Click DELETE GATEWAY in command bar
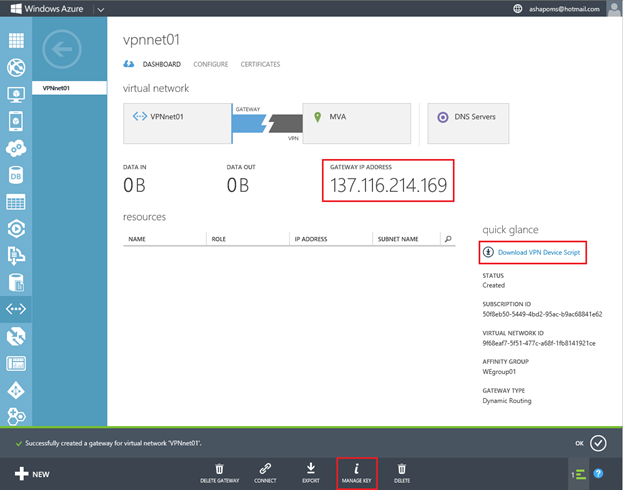Screen dimensions: 623x490 (x=219, y=474)
